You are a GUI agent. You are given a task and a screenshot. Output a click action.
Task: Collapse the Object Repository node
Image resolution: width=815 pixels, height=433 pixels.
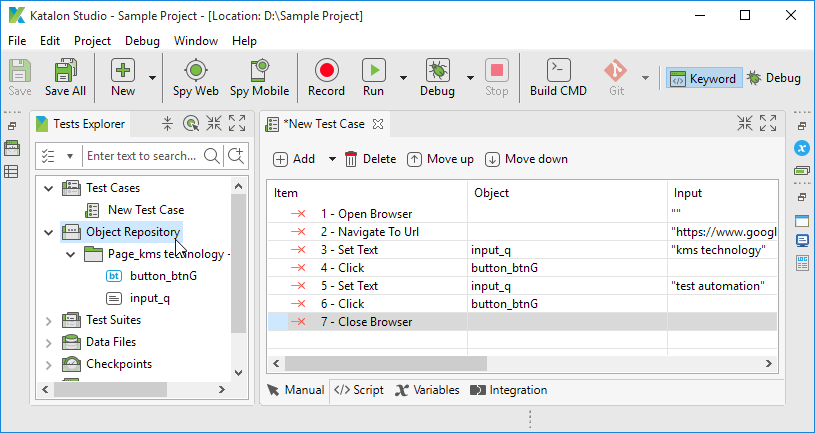(x=49, y=232)
